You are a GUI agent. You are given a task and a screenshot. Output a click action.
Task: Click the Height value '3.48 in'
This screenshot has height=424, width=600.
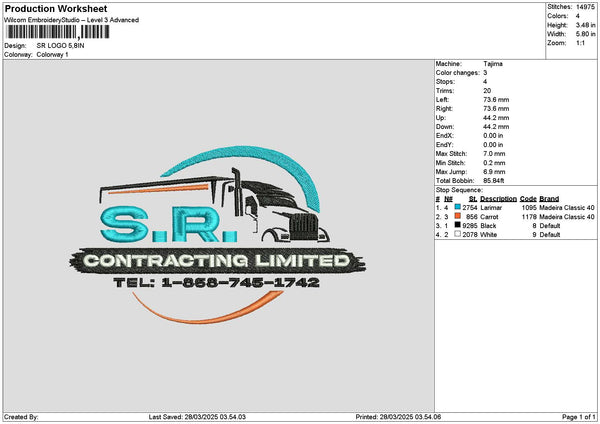click(585, 25)
